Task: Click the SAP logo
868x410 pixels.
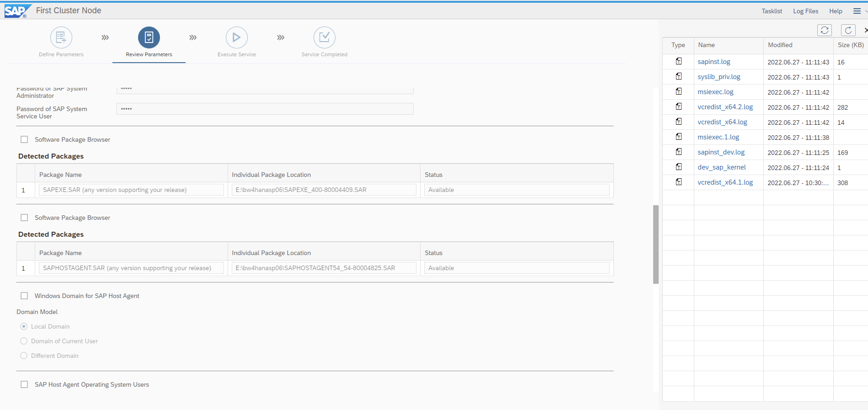Action: [x=18, y=11]
